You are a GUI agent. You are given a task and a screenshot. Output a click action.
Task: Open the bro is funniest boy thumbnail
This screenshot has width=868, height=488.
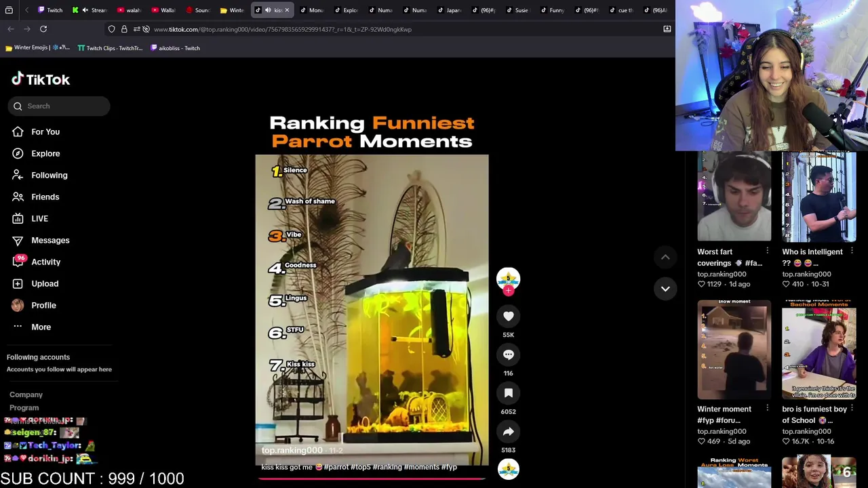tap(818, 350)
